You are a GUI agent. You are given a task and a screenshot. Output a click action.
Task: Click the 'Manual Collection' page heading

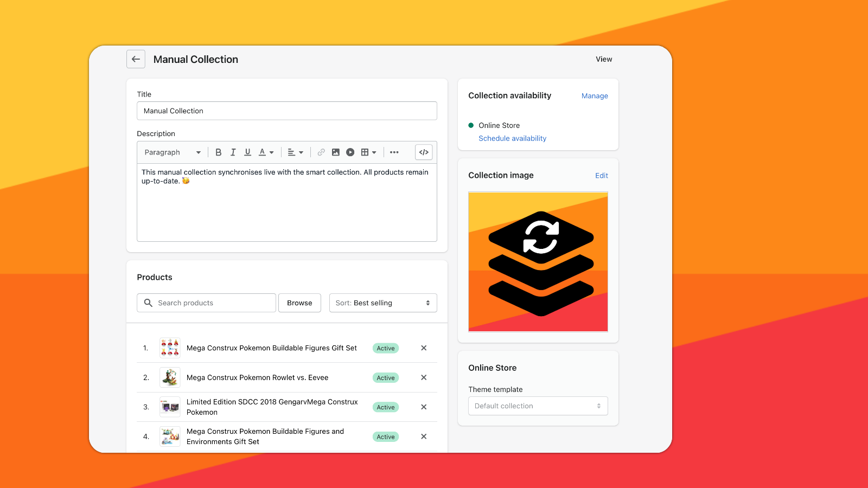(196, 59)
